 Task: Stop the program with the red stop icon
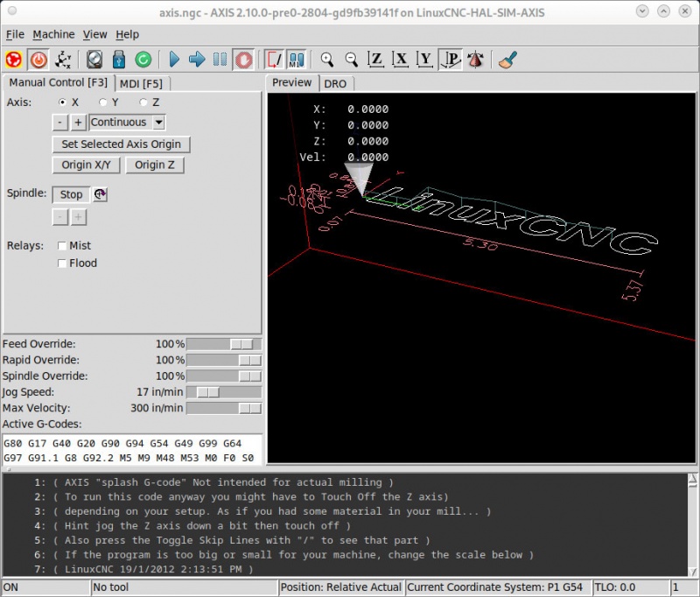click(244, 60)
